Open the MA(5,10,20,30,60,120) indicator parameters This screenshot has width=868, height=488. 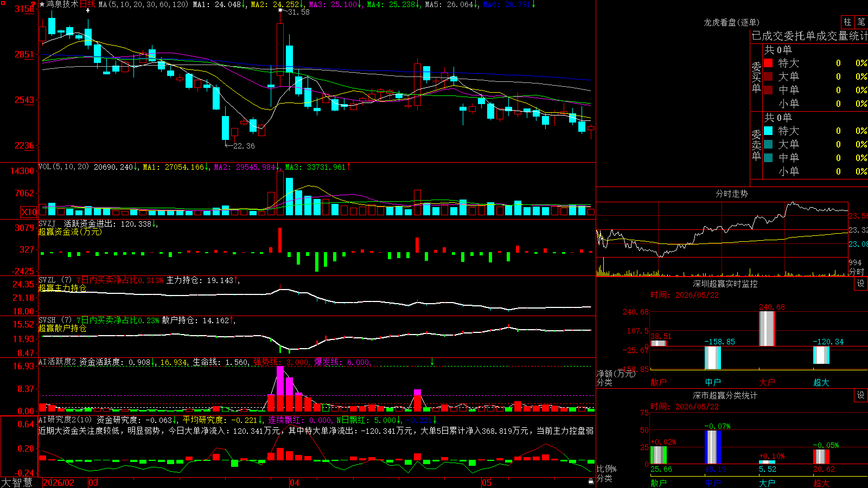[x=143, y=4]
